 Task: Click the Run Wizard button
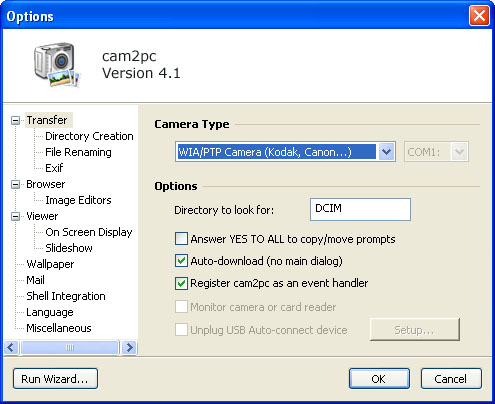tap(55, 379)
